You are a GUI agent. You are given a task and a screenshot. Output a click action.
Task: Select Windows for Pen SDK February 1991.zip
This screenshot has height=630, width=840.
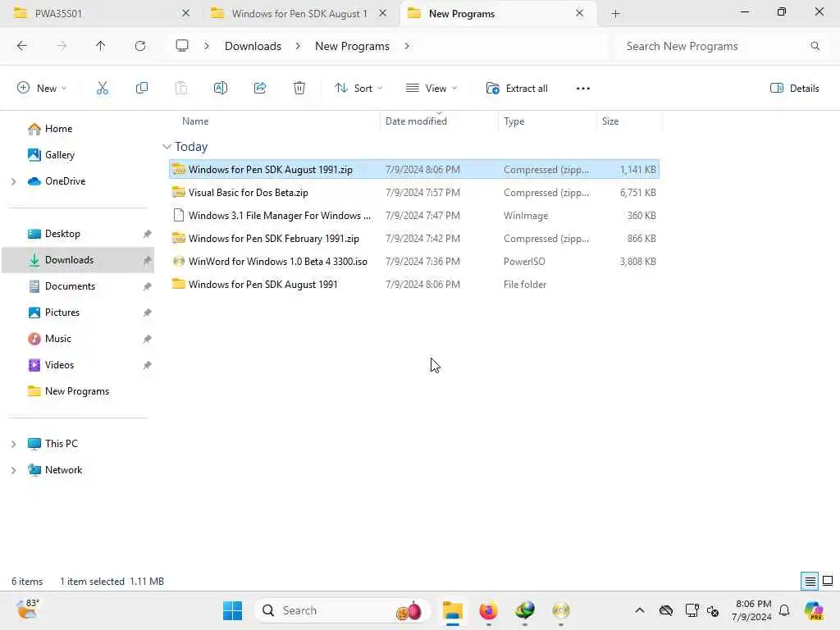tap(413, 239)
